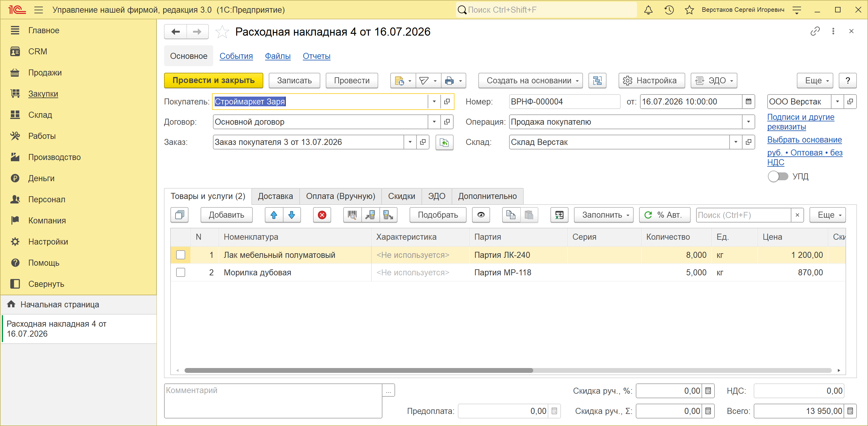
Task: Switch to the События tab
Action: click(x=236, y=56)
